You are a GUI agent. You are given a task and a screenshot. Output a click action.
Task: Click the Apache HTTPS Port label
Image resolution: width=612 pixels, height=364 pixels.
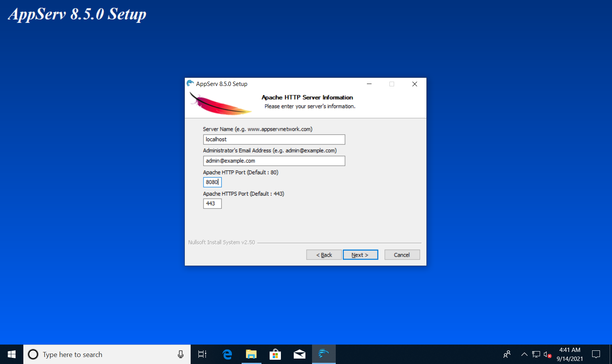click(244, 194)
